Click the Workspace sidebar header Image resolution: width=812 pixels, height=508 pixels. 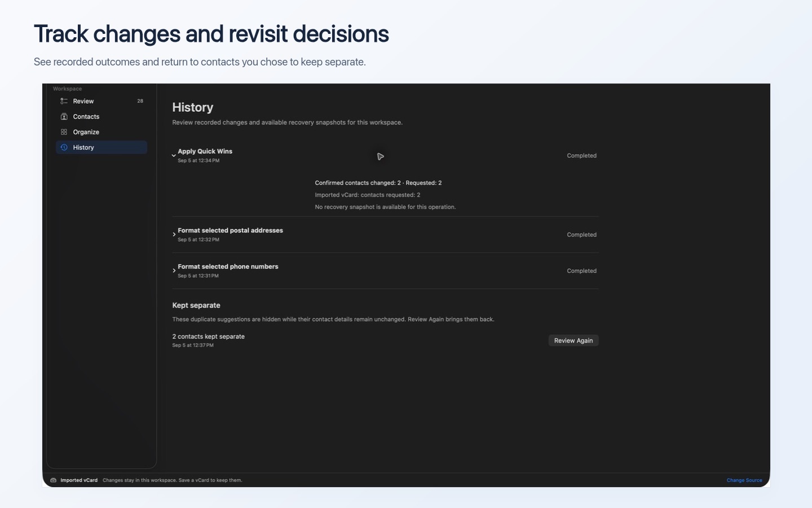[67, 89]
